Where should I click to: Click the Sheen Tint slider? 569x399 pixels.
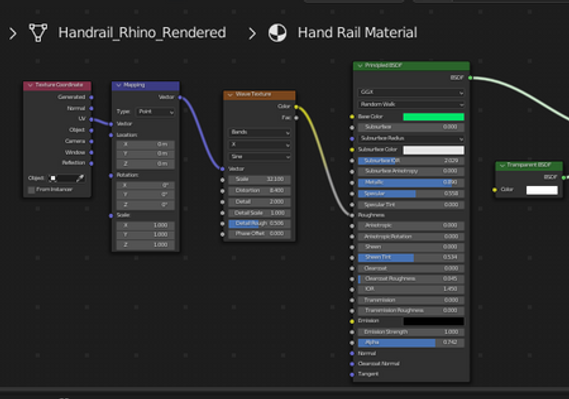411,258
